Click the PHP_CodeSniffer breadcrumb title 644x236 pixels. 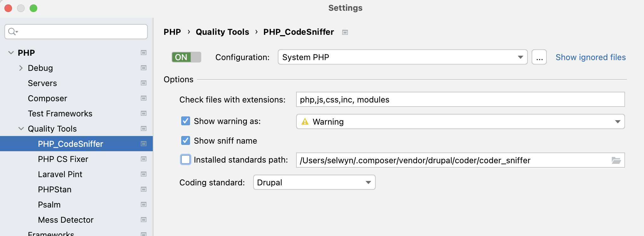click(299, 32)
